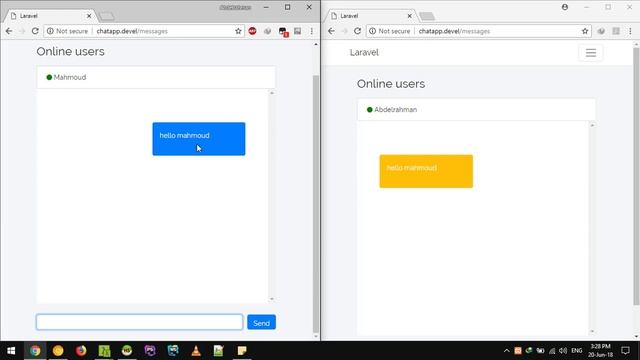Open a new tab in left browser

coord(107,16)
